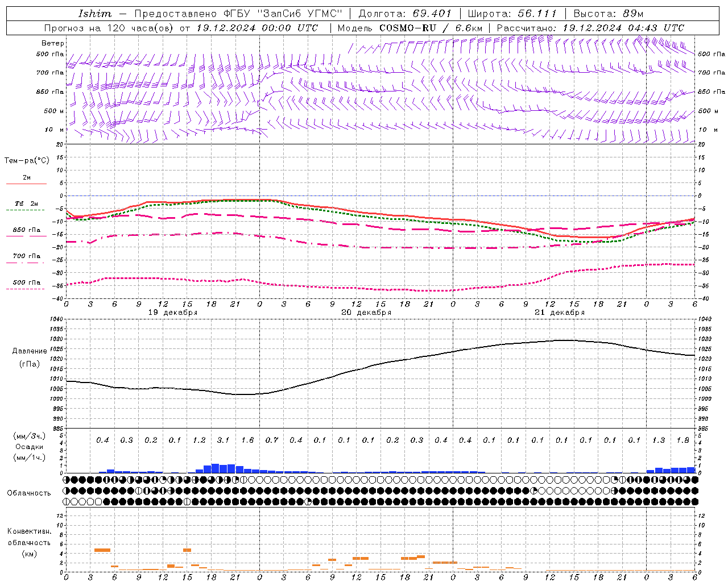Click the date label "21 декабря"

(x=560, y=313)
